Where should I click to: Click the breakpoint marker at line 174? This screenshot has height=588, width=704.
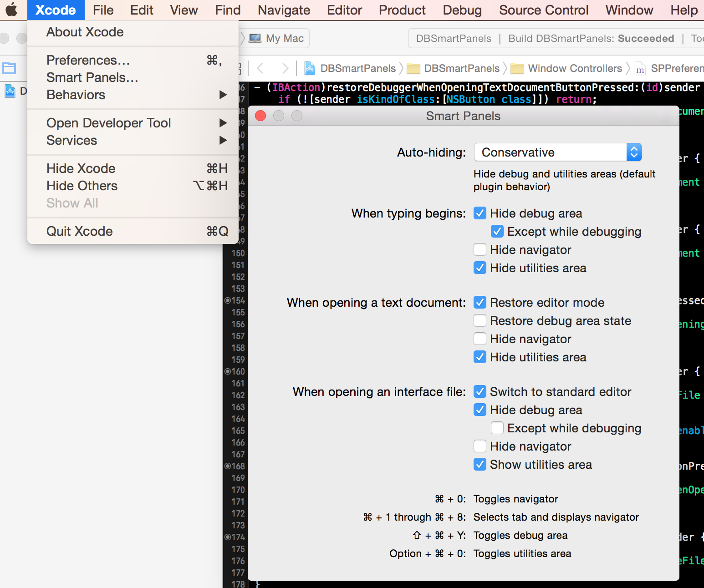click(x=227, y=537)
